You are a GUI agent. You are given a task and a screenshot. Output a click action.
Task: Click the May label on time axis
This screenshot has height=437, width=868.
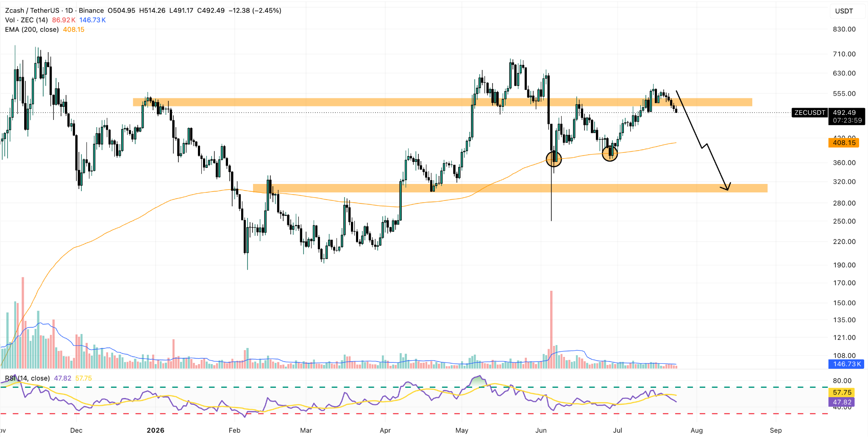(x=462, y=430)
